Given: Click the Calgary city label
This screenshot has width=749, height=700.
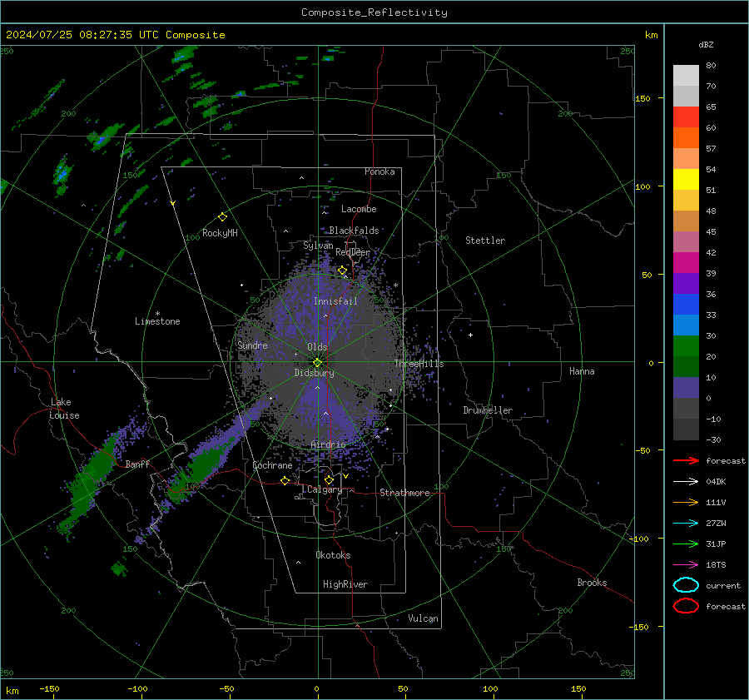Looking at the screenshot, I should click(325, 489).
